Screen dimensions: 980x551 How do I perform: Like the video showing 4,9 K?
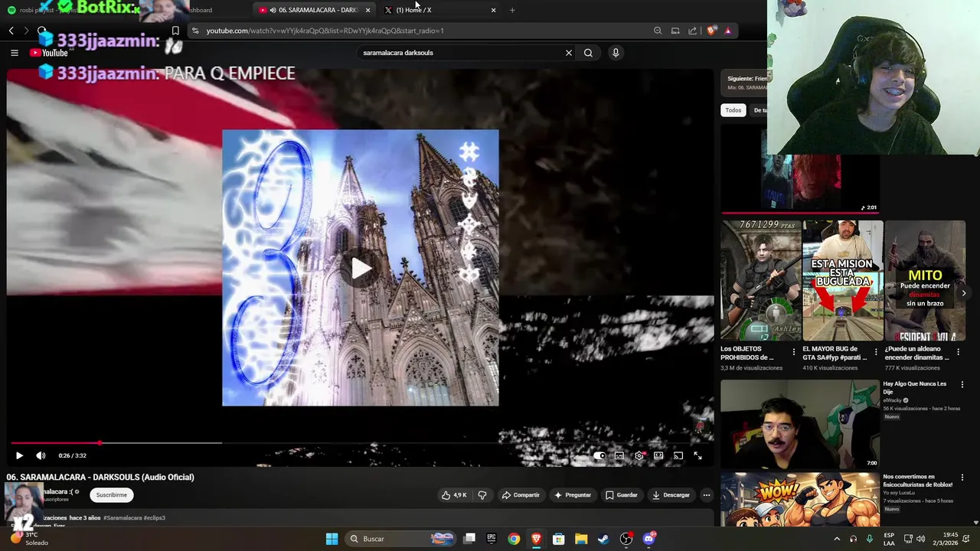pos(454,495)
